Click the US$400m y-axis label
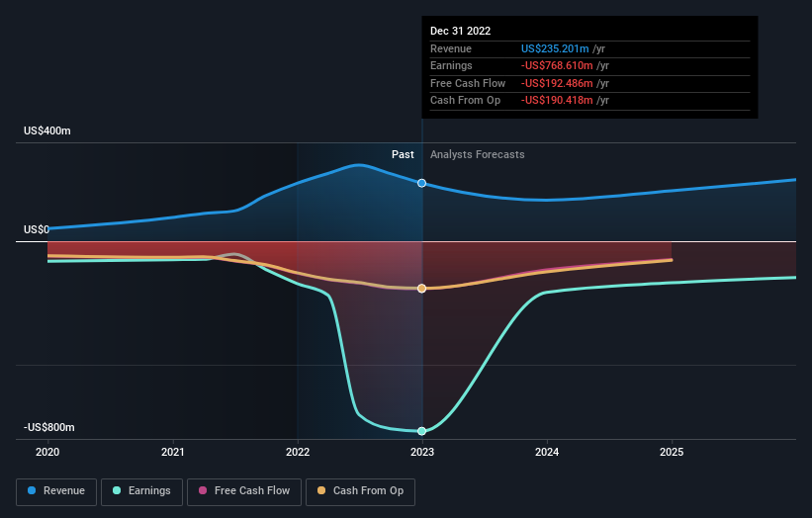The width and height of the screenshot is (812, 518). coord(47,130)
